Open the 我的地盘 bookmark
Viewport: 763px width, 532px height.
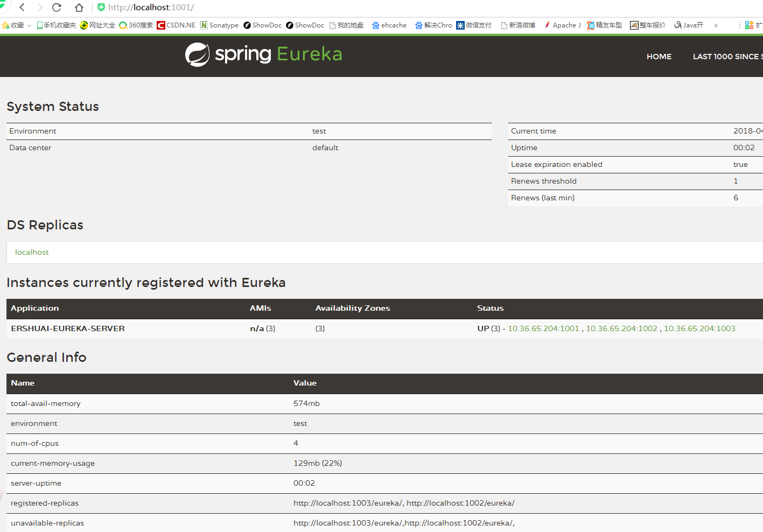[346, 25]
